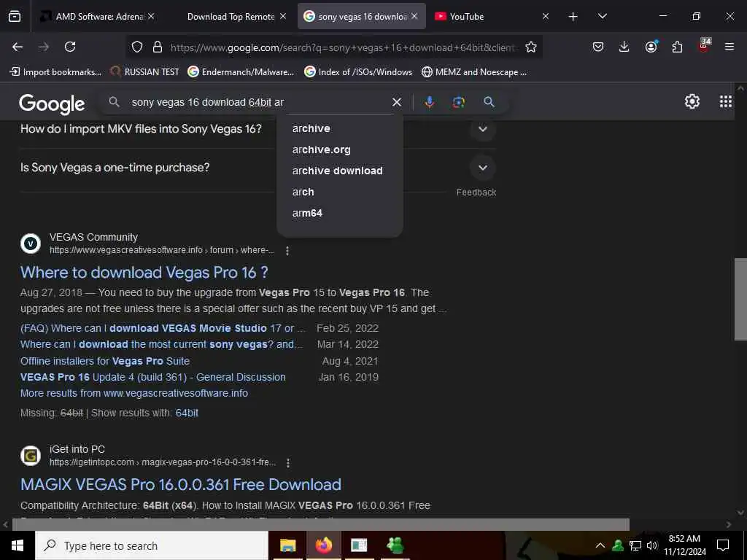Expand the MKV files import question
Viewport: 747px width, 560px height.
(483, 129)
